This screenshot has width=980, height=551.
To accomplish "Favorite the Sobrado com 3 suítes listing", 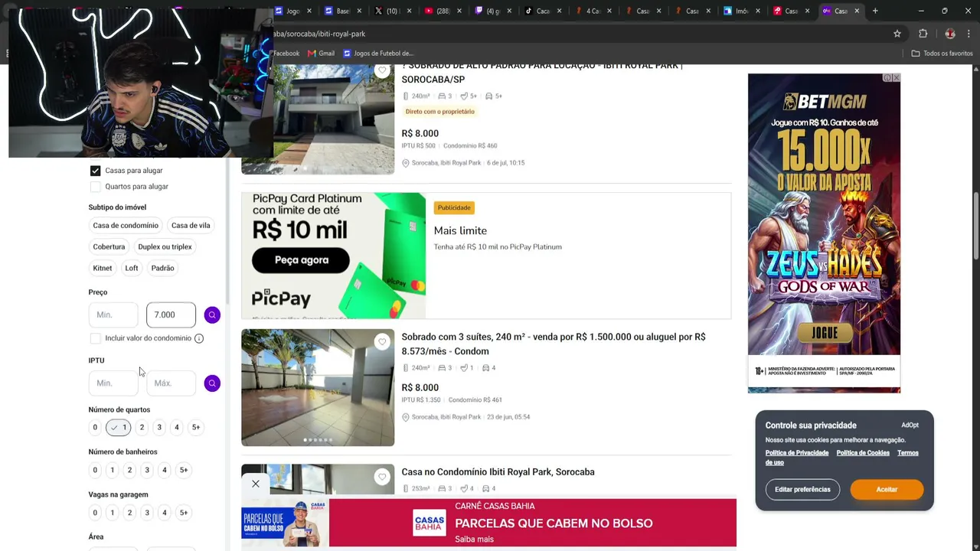I will [x=382, y=341].
